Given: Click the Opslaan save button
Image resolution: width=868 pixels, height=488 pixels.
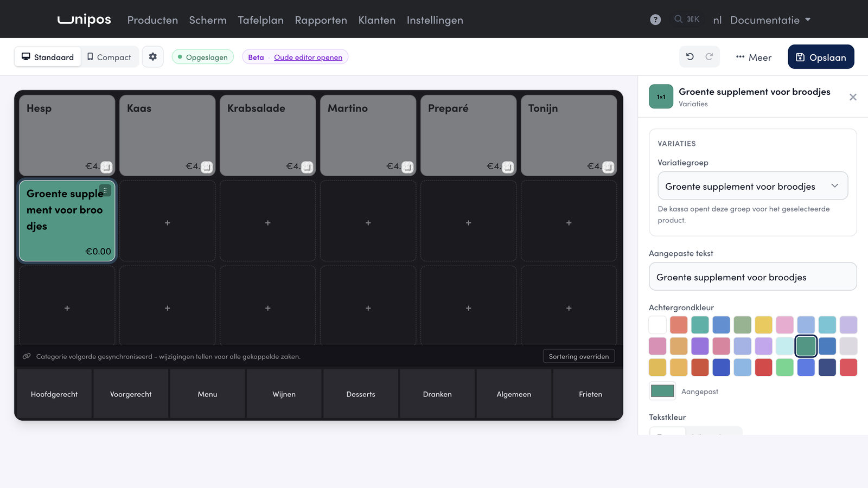Looking at the screenshot, I should 821,57.
